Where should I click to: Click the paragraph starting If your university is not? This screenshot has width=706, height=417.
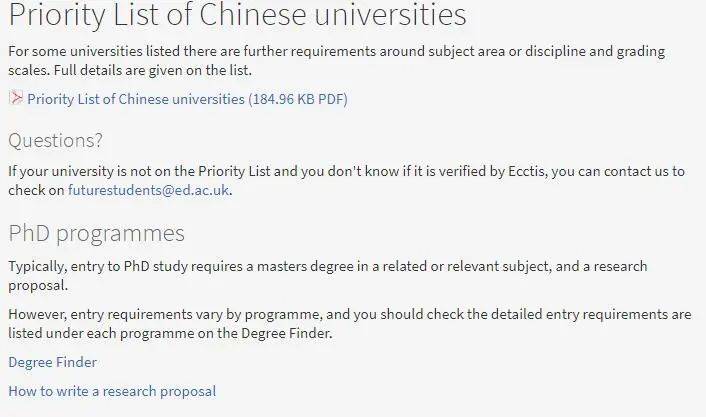346,181
